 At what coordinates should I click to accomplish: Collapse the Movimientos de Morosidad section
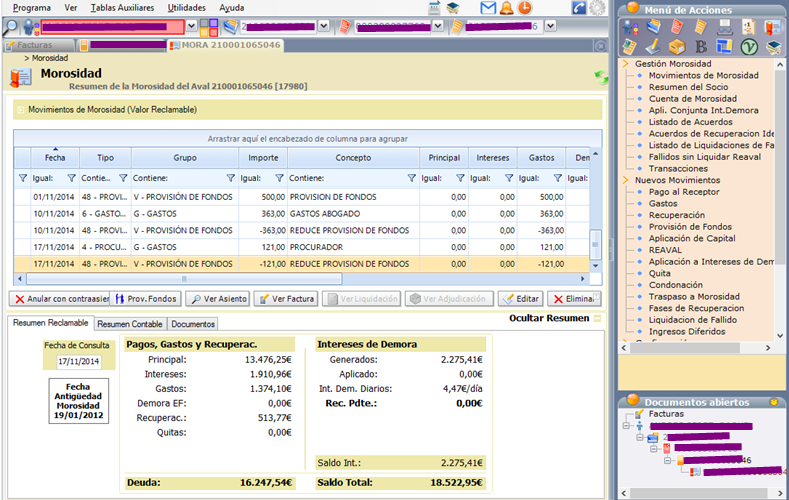21,109
